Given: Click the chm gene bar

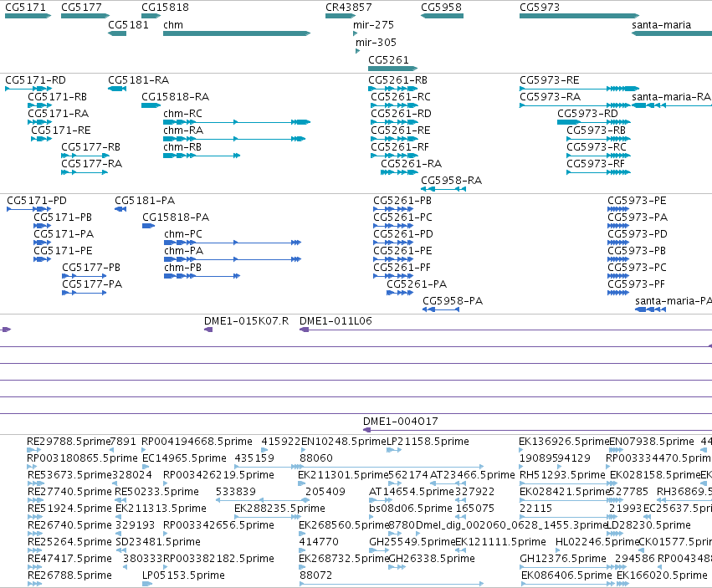Looking at the screenshot, I should click(237, 33).
